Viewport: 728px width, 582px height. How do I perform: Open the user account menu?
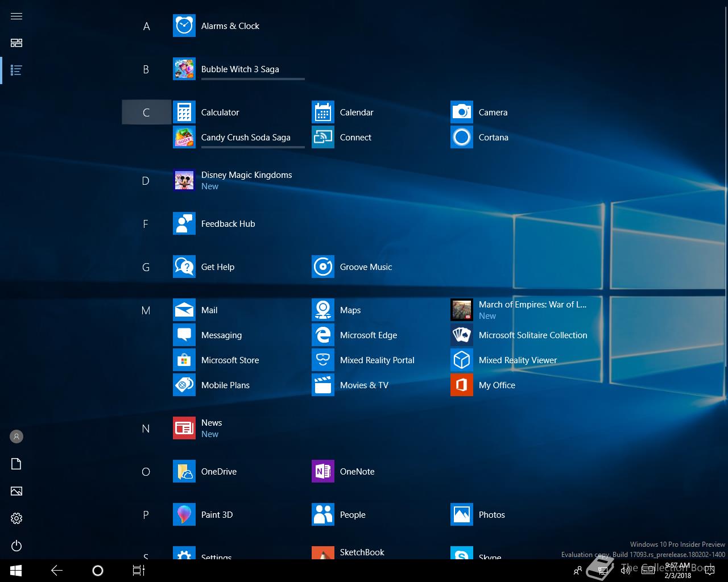(16, 436)
